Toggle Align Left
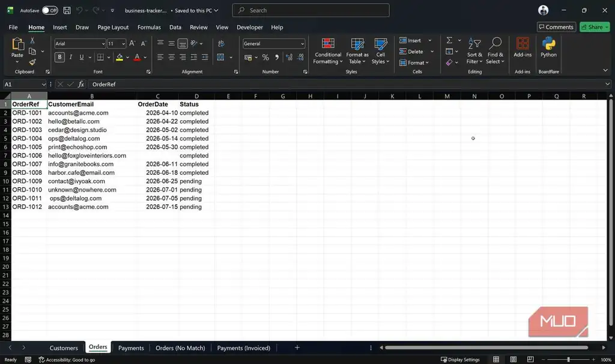The width and height of the screenshot is (615, 364). tap(160, 57)
